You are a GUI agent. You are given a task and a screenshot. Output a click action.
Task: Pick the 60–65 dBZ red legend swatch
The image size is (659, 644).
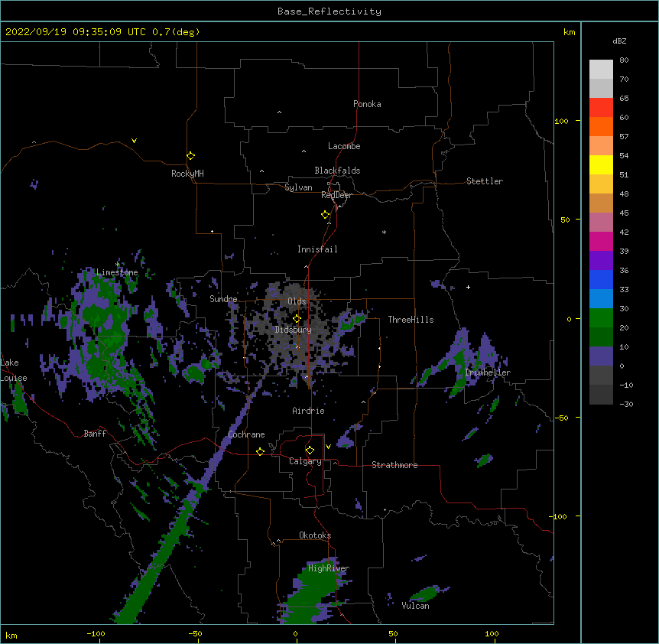(601, 108)
